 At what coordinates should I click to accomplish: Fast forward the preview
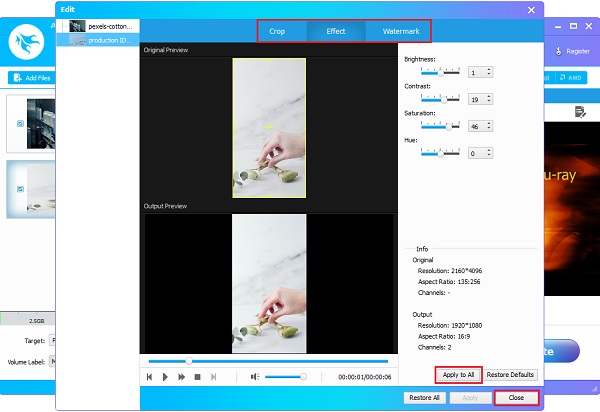(181, 377)
